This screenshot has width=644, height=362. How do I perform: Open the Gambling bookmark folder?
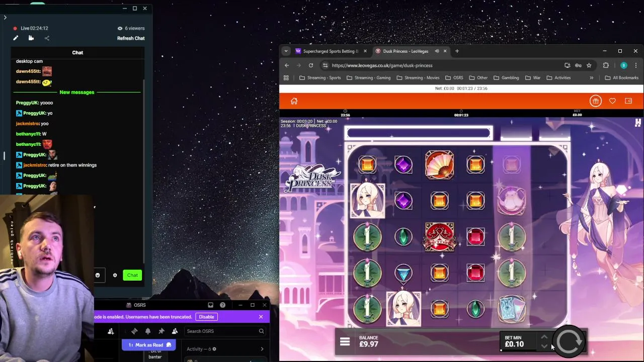click(506, 78)
